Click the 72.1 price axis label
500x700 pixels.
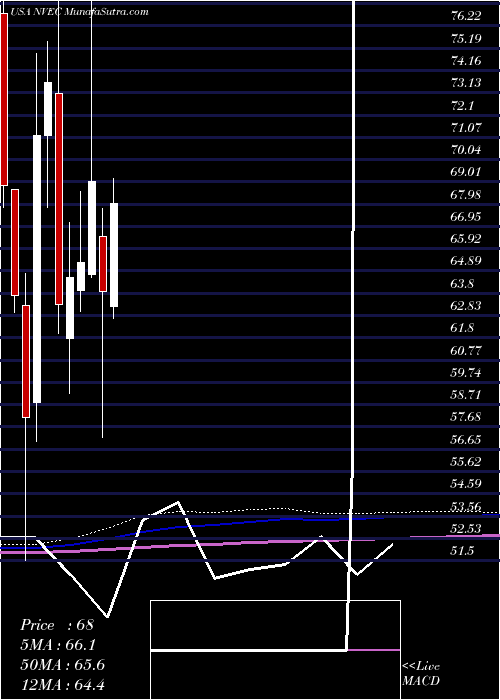[463, 105]
